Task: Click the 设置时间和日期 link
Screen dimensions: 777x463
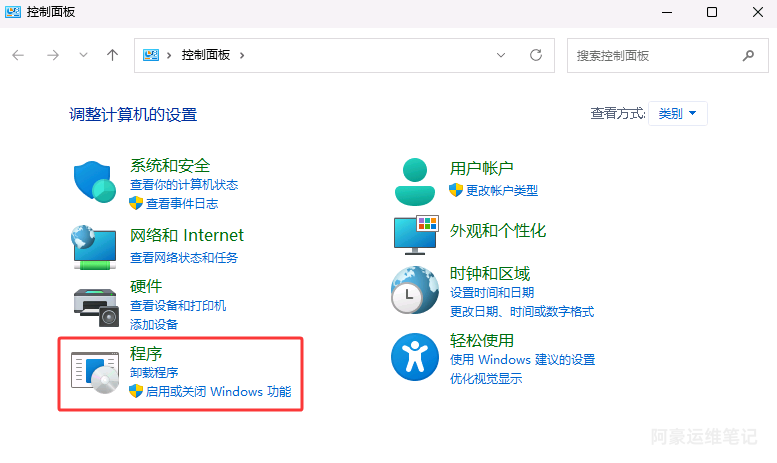Action: tap(492, 293)
